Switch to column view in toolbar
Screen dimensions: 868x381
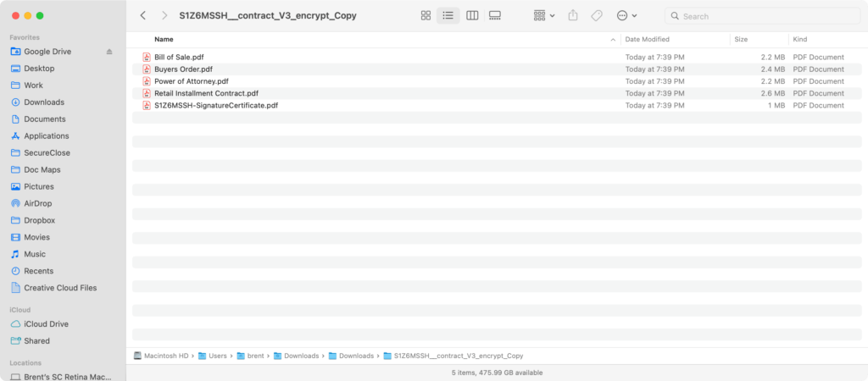tap(472, 16)
